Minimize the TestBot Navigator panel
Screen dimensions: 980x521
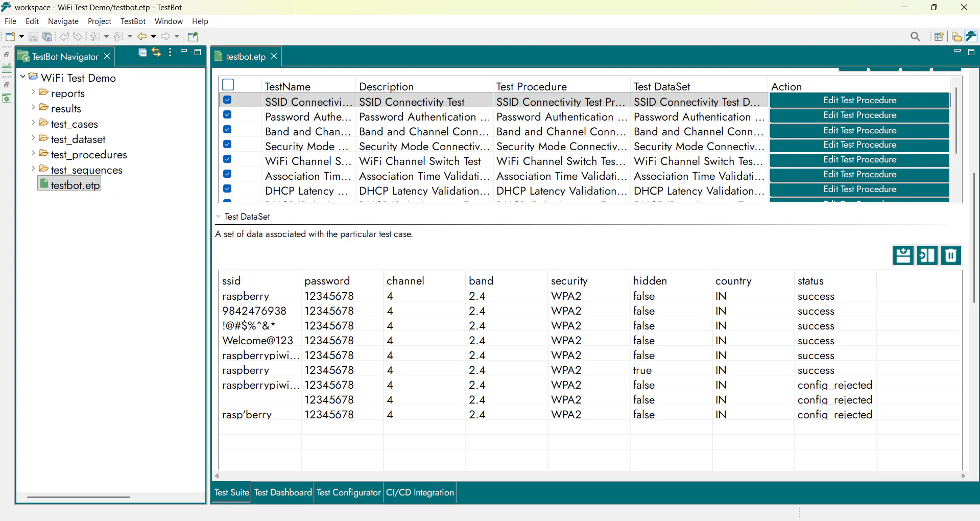(184, 51)
